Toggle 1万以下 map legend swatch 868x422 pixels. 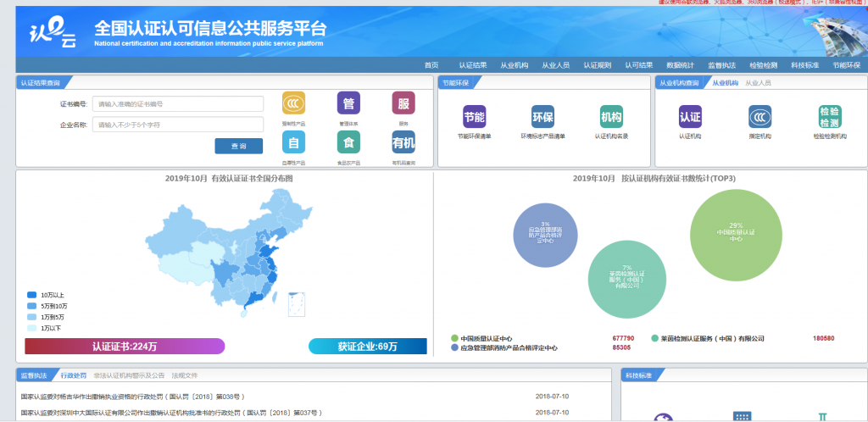(x=31, y=328)
